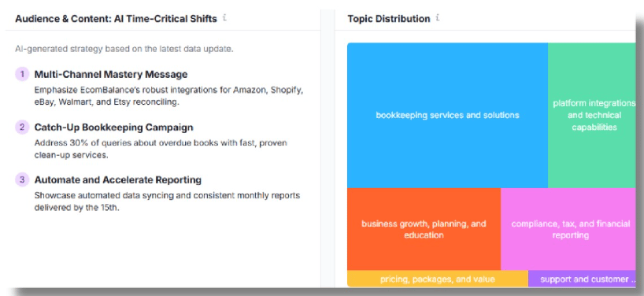Screen dimensions: 644x296
Task: Open Automate and Accelerate Reporting heading
Action: (x=118, y=179)
